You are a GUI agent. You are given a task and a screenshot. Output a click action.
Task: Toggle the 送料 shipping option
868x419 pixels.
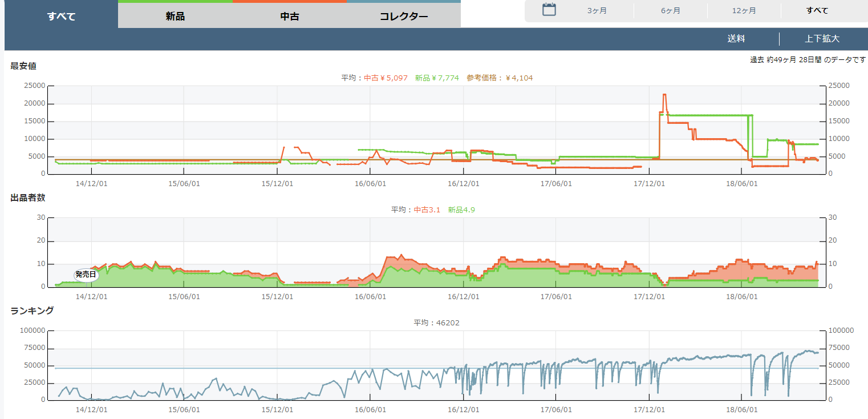pyautogui.click(x=736, y=39)
